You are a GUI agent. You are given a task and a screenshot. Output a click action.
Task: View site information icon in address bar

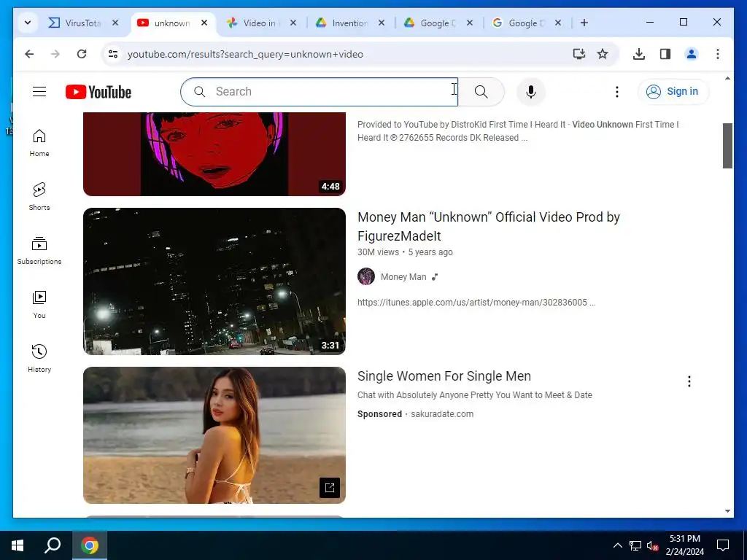coord(113,54)
